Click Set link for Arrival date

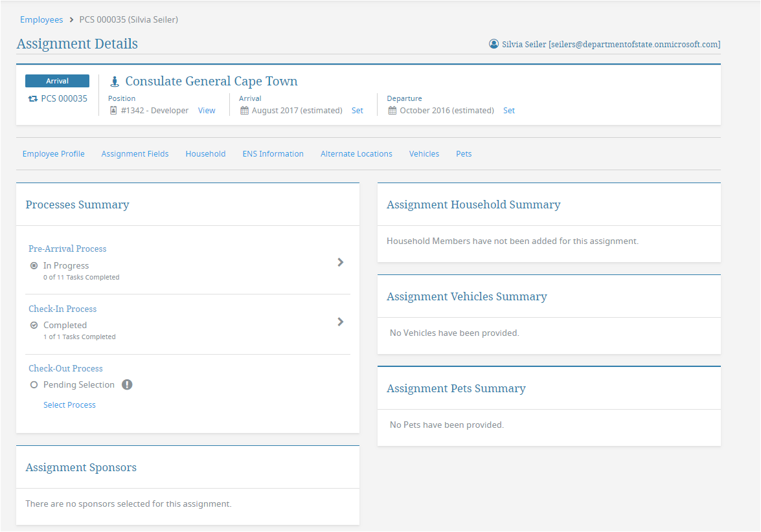coord(358,111)
